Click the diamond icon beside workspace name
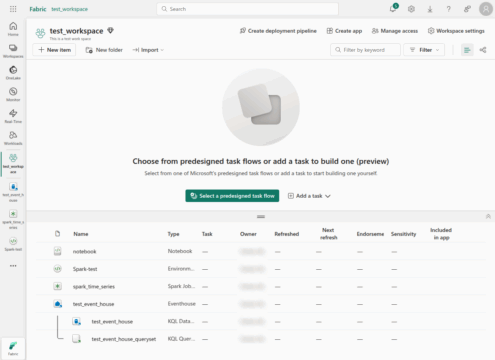 point(111,31)
